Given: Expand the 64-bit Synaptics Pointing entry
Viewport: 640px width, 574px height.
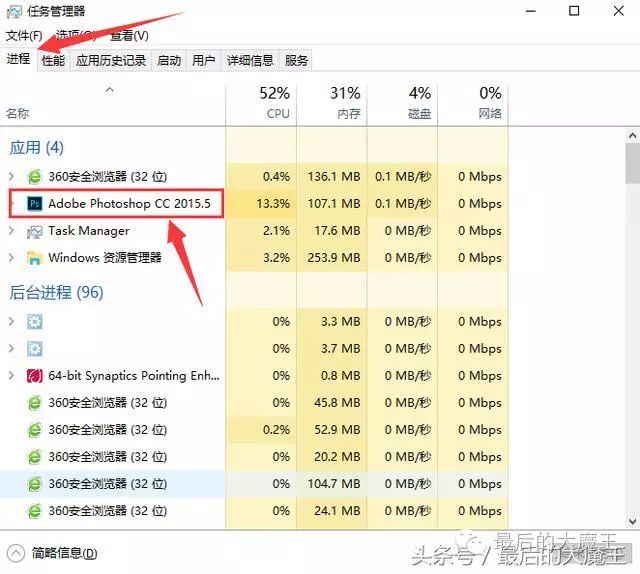Looking at the screenshot, I should pyautogui.click(x=12, y=376).
